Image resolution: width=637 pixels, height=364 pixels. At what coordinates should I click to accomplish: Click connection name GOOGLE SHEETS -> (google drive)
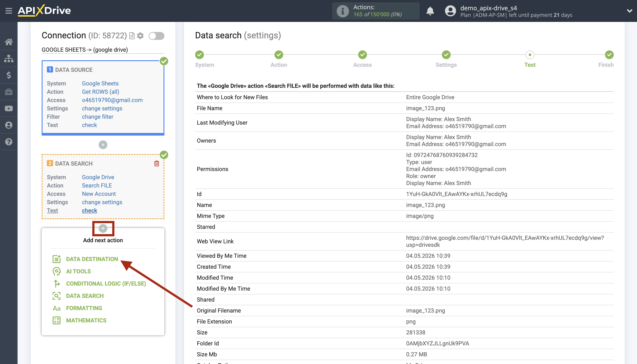tap(85, 50)
